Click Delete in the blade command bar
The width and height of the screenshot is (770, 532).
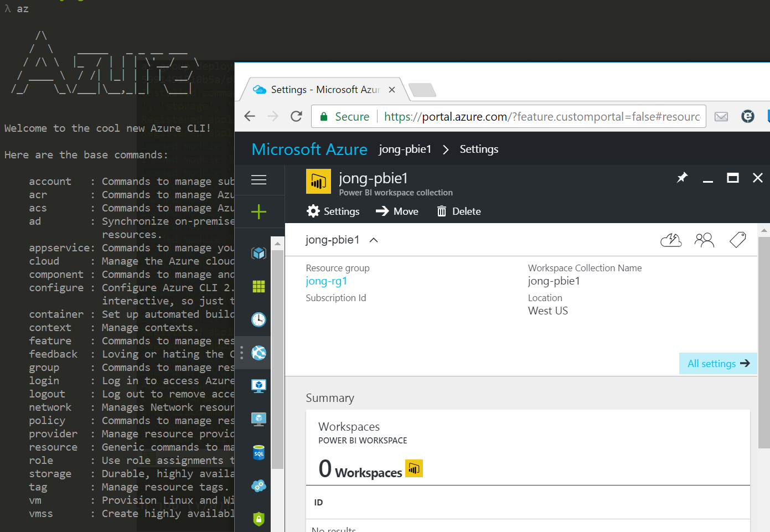(459, 211)
